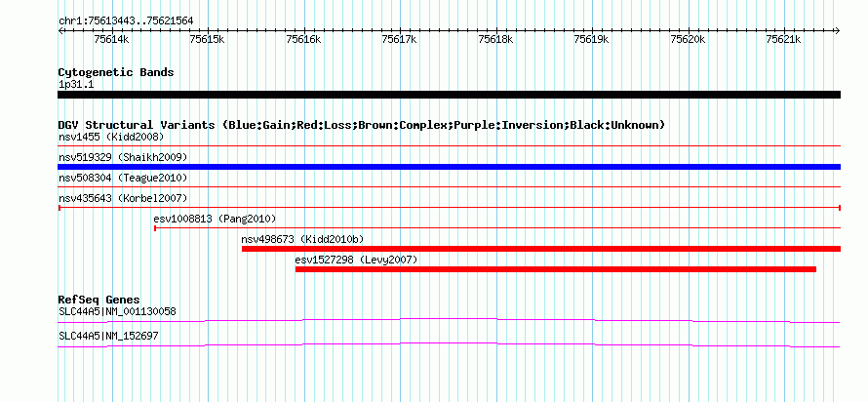Click the Cytogenetic Bands track title
The height and width of the screenshot is (402, 868).
pyautogui.click(x=116, y=72)
